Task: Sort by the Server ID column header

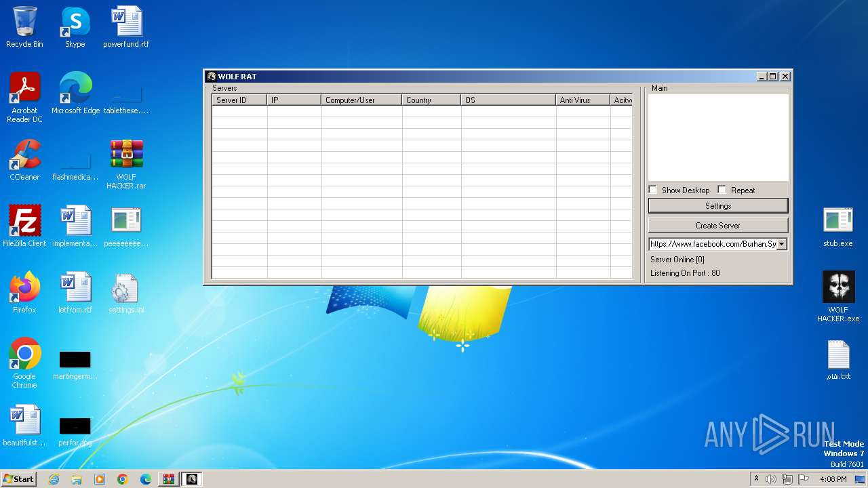Action: click(239, 100)
